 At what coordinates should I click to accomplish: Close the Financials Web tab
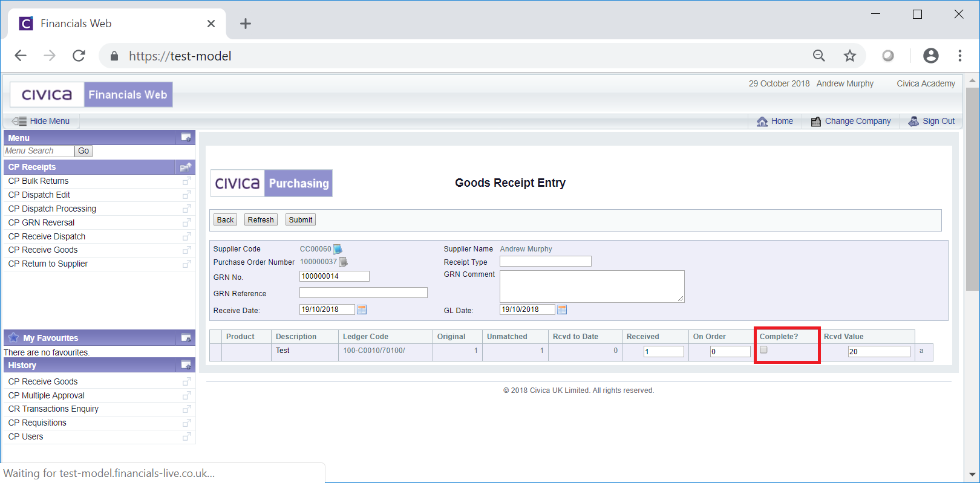tap(211, 24)
